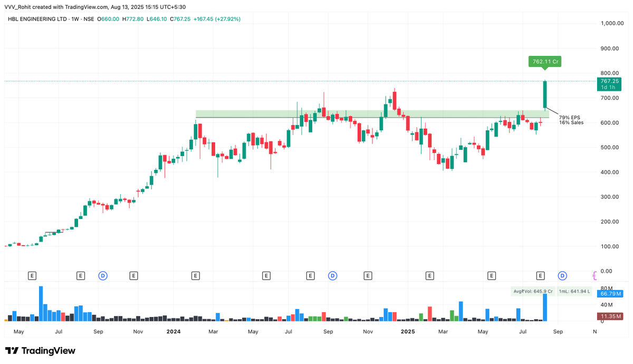The image size is (633, 364).
Task: Click the 1,000.00 price axis label
Action: (612, 24)
